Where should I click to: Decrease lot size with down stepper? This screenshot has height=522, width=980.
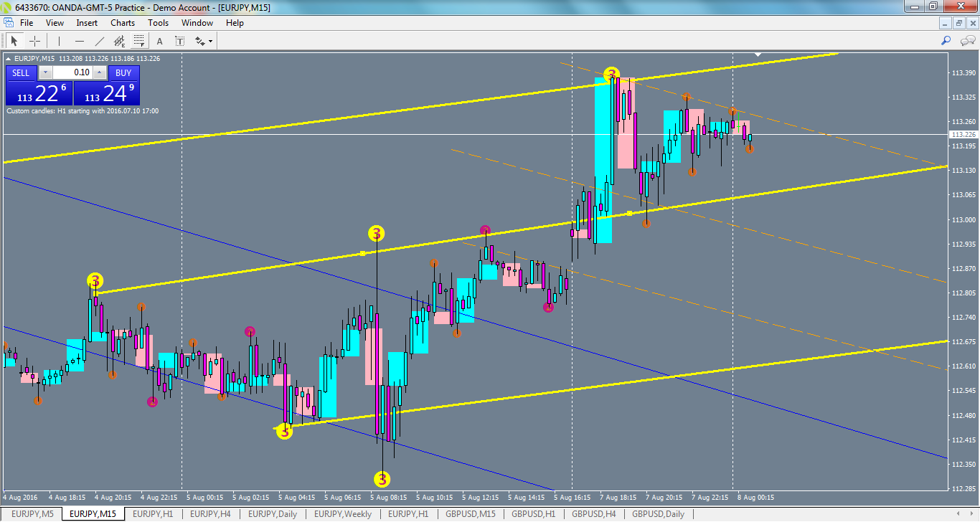(45, 72)
